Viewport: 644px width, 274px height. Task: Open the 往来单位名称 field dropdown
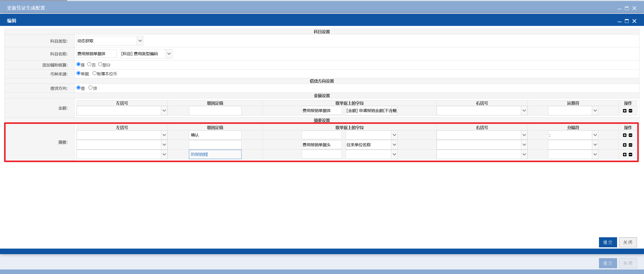[394, 145]
